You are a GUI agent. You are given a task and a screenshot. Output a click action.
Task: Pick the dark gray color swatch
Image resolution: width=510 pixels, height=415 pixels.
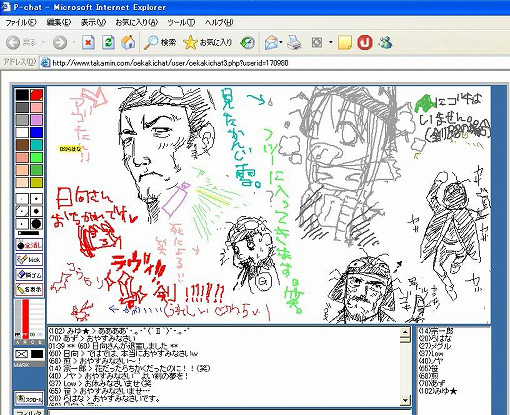22,107
